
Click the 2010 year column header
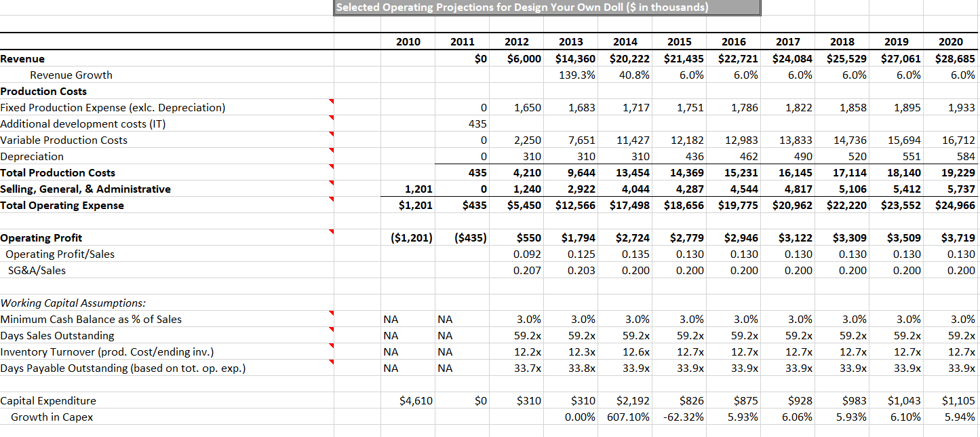click(408, 41)
